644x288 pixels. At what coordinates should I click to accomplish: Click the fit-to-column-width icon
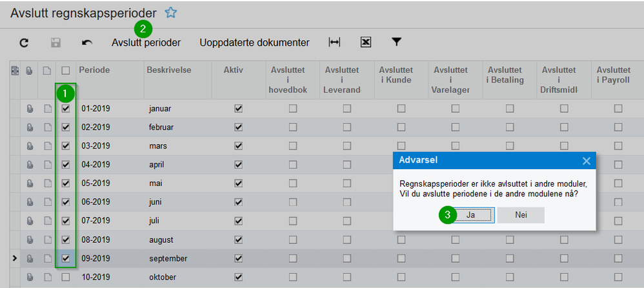334,43
